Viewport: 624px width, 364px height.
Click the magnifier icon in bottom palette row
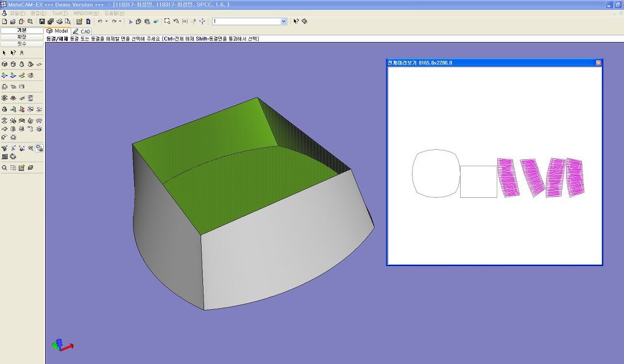coord(4,167)
